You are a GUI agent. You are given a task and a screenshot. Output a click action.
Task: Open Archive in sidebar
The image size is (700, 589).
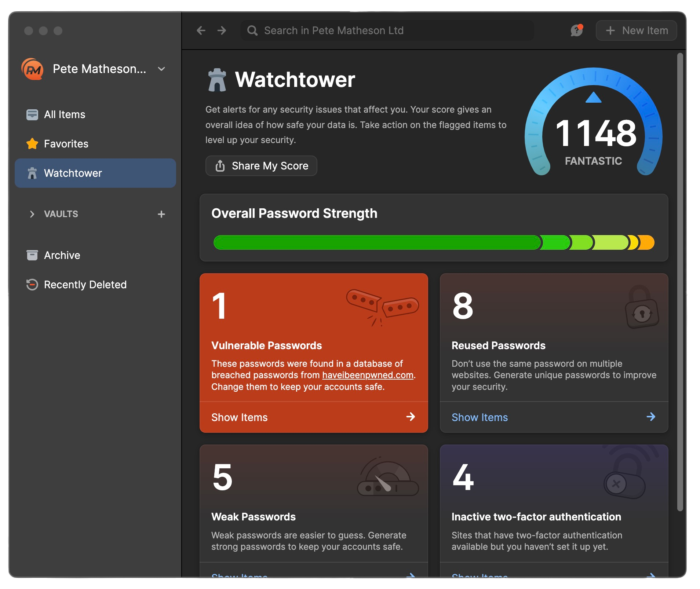click(x=95, y=255)
